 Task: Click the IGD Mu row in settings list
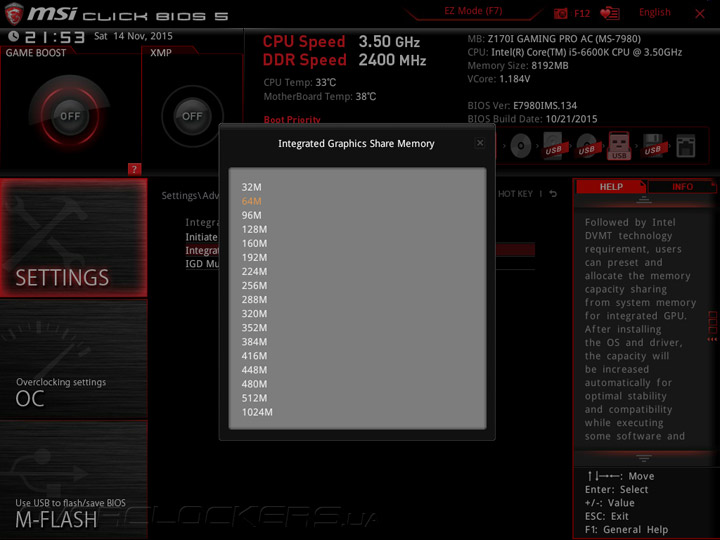(202, 264)
